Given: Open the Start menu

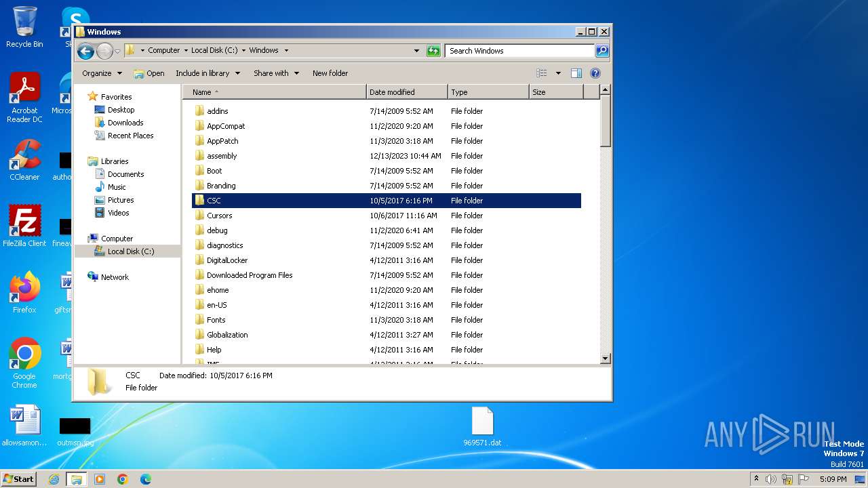Looking at the screenshot, I should tap(18, 479).
